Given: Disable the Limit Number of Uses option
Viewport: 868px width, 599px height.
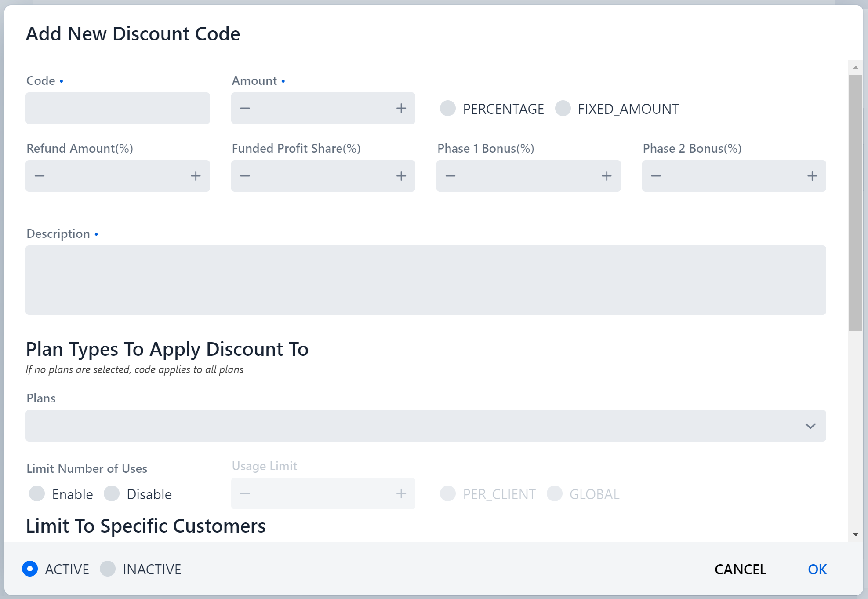Looking at the screenshot, I should [x=112, y=494].
